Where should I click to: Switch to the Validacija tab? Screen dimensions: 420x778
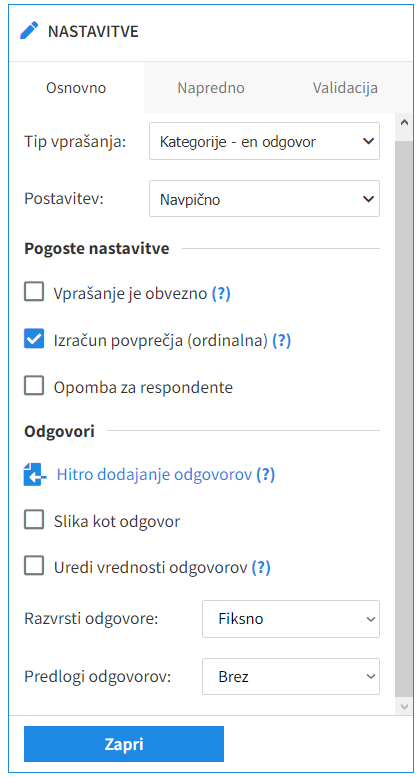click(346, 88)
